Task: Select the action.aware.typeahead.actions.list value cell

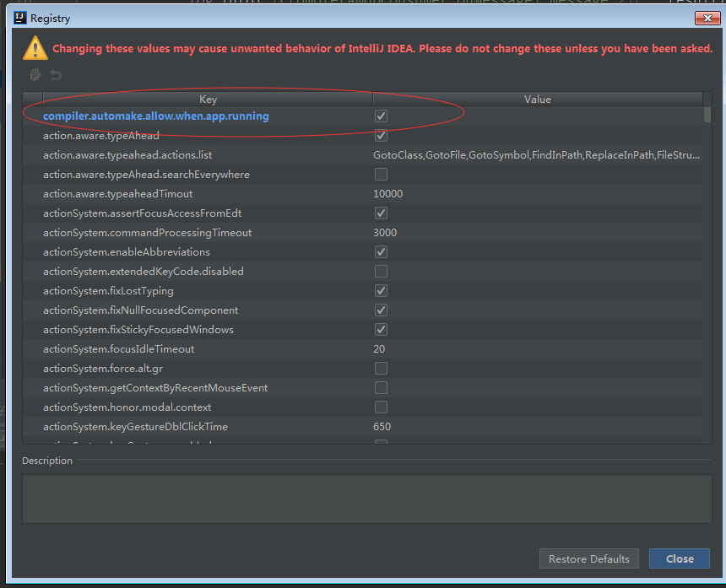Action: pos(536,155)
